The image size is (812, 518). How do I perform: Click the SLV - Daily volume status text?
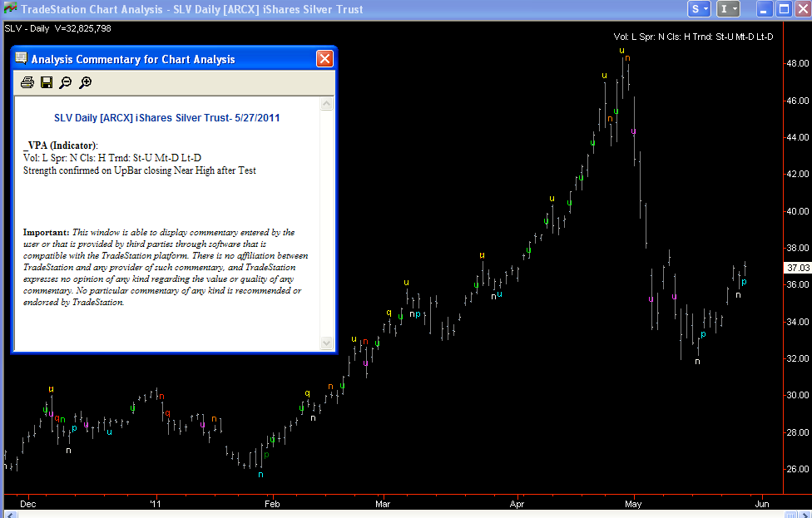(57, 28)
